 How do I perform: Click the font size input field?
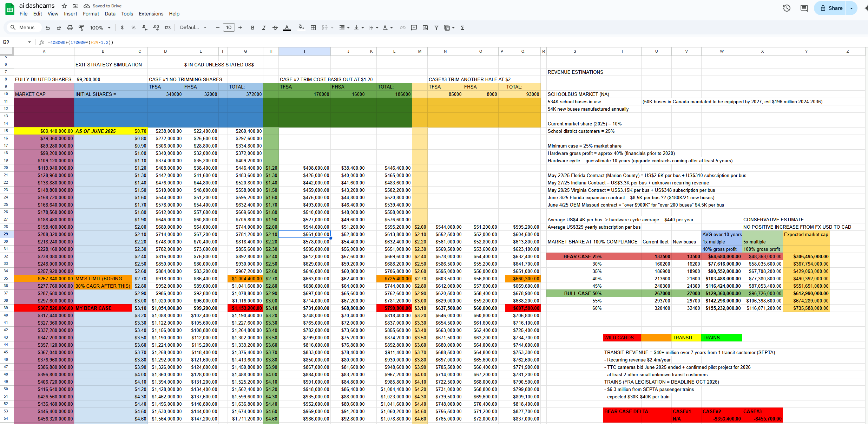229,28
